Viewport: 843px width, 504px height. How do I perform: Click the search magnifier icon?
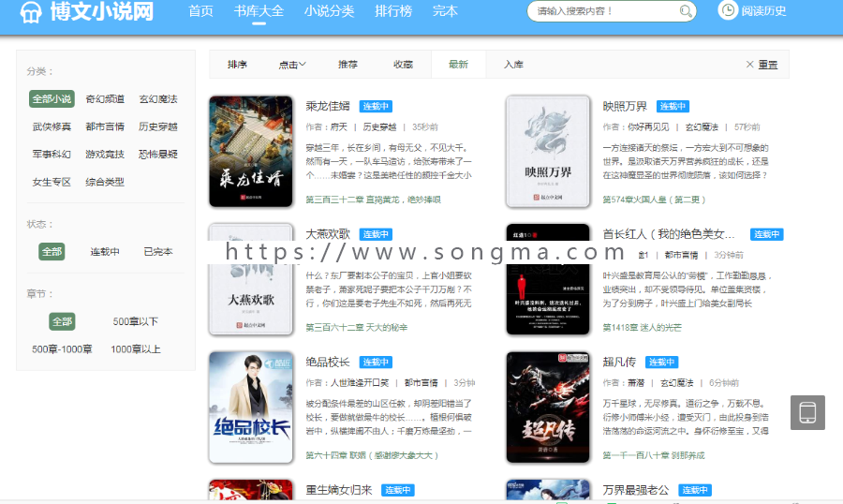tap(685, 10)
